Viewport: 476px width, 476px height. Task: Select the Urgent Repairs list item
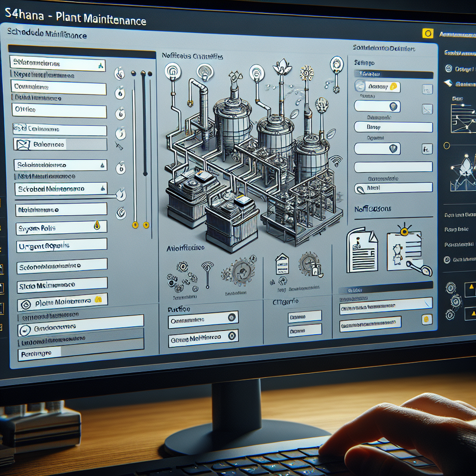click(61, 246)
